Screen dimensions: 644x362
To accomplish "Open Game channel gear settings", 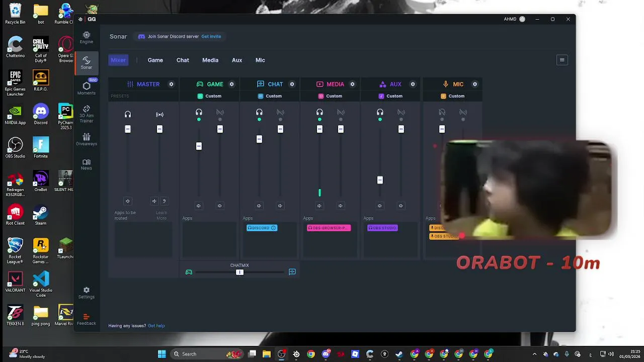I will point(231,84).
